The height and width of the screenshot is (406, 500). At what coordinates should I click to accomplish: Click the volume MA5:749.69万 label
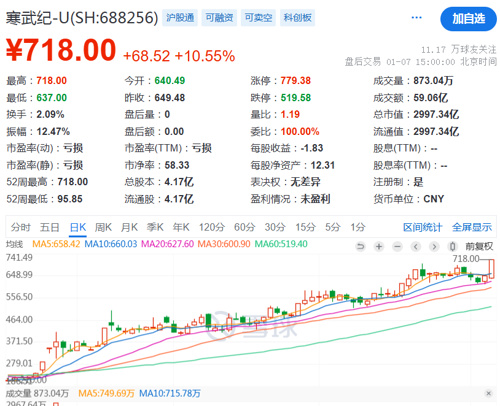click(x=106, y=394)
